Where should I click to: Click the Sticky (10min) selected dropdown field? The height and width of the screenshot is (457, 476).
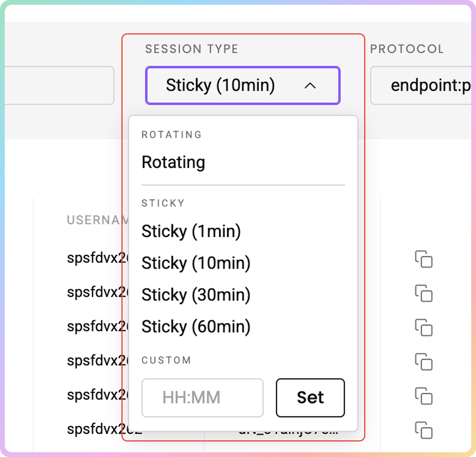pos(243,85)
